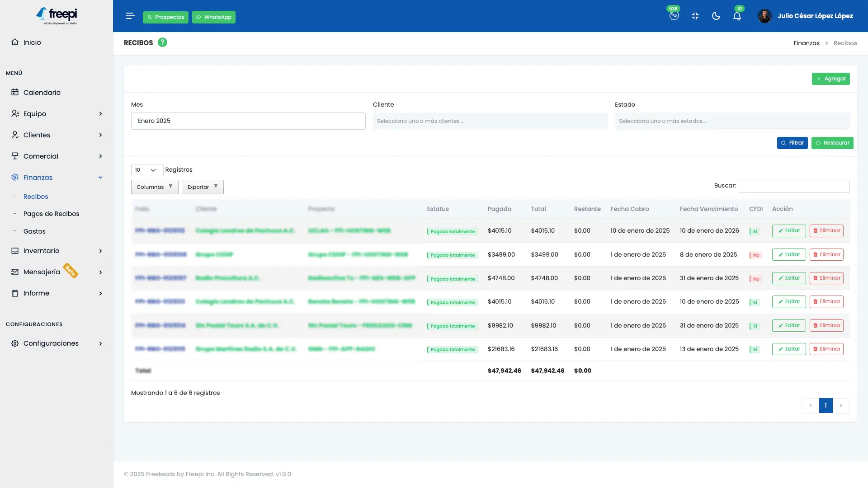Expand the Clientes menu chevron
Viewport: 868px width, 488px height.
[100, 135]
